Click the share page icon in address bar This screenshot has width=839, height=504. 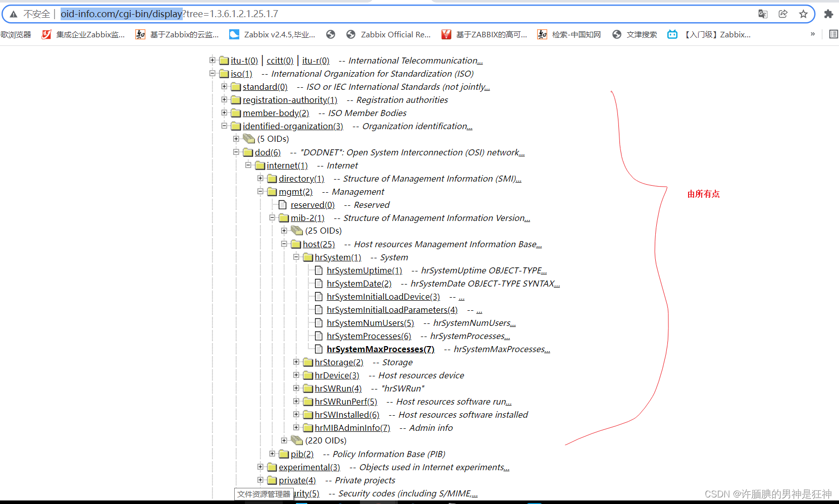pos(783,14)
